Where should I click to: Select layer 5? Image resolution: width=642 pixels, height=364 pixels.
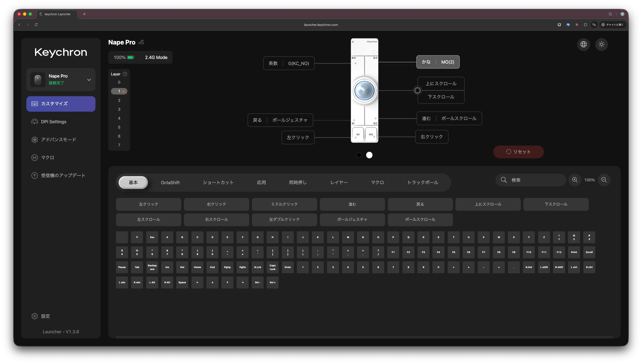[119, 127]
